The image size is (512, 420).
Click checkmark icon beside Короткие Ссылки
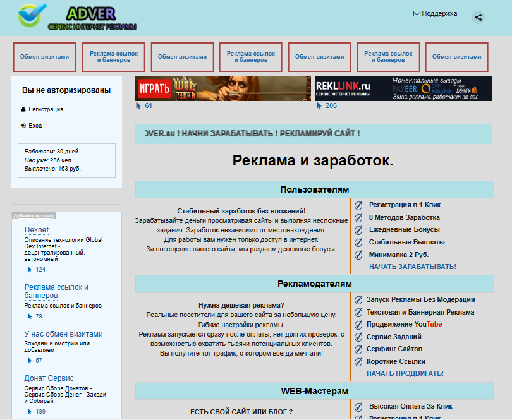(x=358, y=362)
